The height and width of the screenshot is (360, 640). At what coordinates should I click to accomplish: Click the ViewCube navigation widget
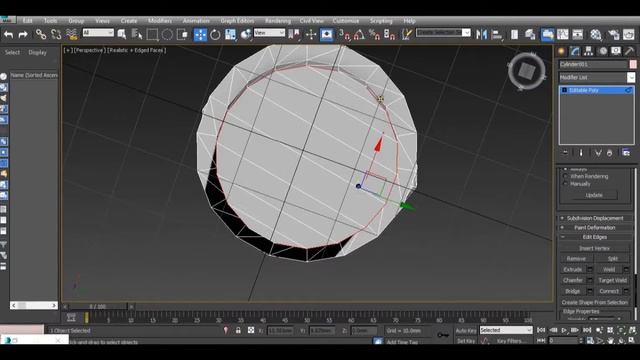pos(527,71)
